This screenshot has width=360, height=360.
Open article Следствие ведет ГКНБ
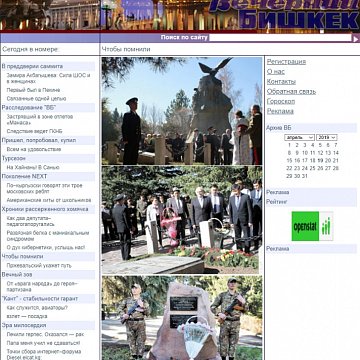[34, 131]
